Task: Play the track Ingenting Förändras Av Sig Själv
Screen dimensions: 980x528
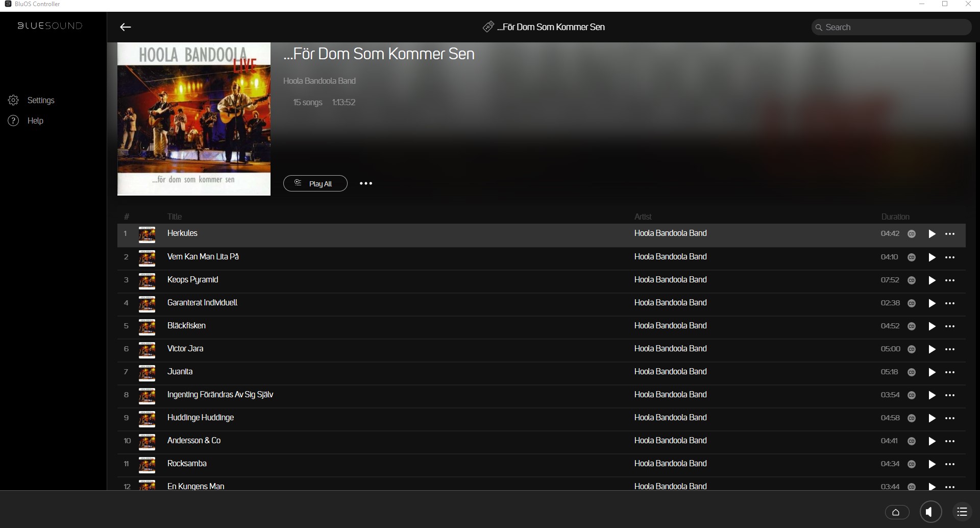Action: click(932, 395)
